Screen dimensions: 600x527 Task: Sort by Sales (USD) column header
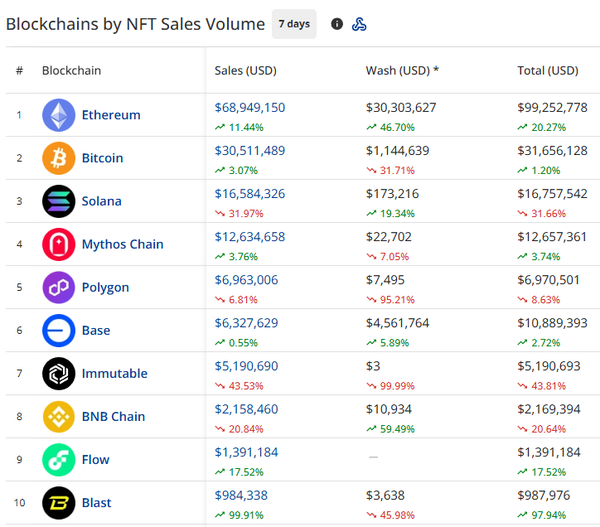click(245, 71)
